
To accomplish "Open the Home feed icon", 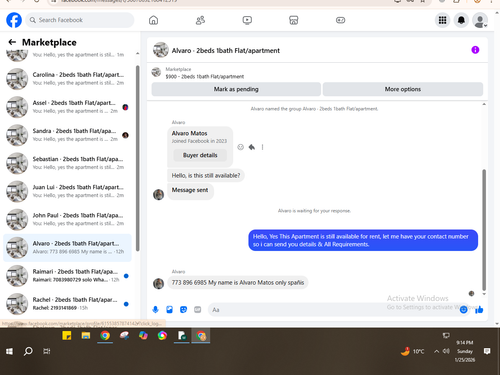I will coord(153,20).
